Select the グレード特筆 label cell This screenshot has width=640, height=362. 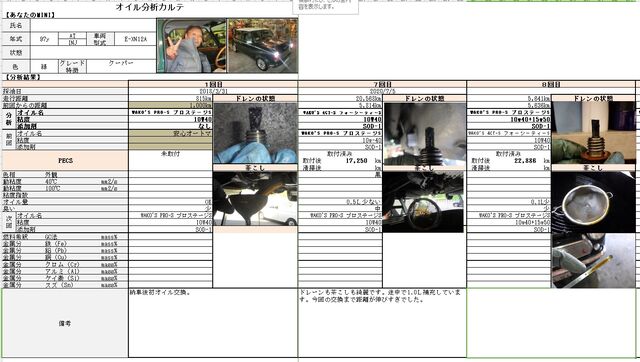(x=72, y=66)
